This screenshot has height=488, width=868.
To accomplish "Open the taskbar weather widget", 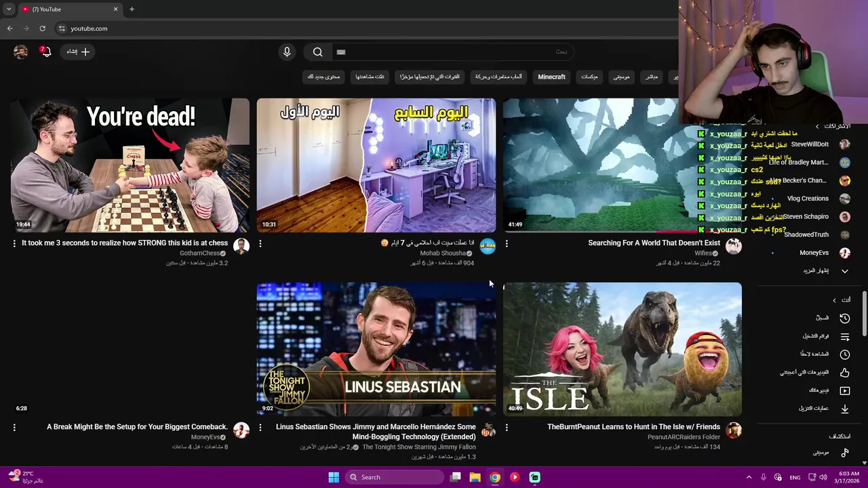I will (27, 477).
